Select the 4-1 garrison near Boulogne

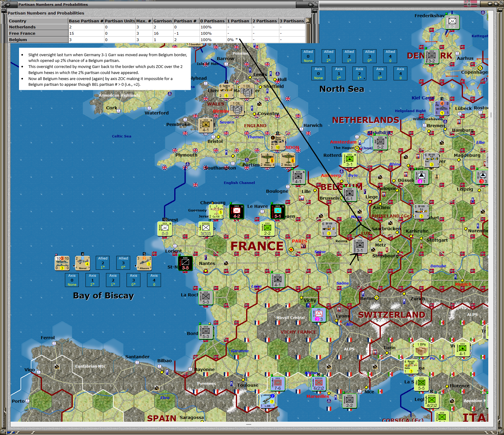(298, 177)
